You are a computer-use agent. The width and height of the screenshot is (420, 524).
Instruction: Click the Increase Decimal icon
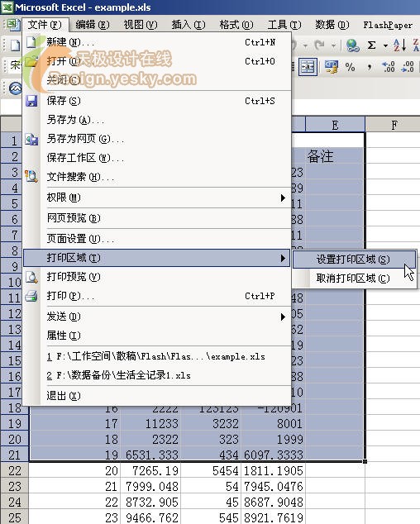pos(389,67)
